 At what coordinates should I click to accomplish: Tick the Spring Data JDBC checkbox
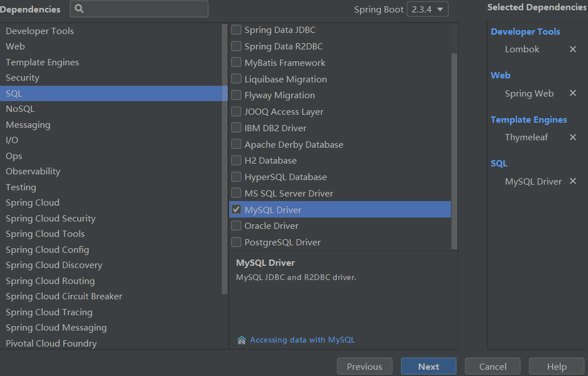[236, 30]
